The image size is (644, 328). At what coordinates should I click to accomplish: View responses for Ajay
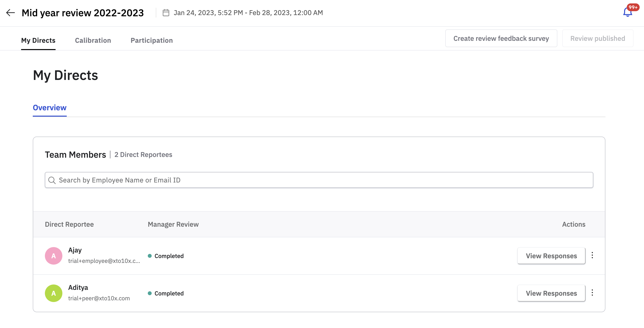pyautogui.click(x=551, y=256)
